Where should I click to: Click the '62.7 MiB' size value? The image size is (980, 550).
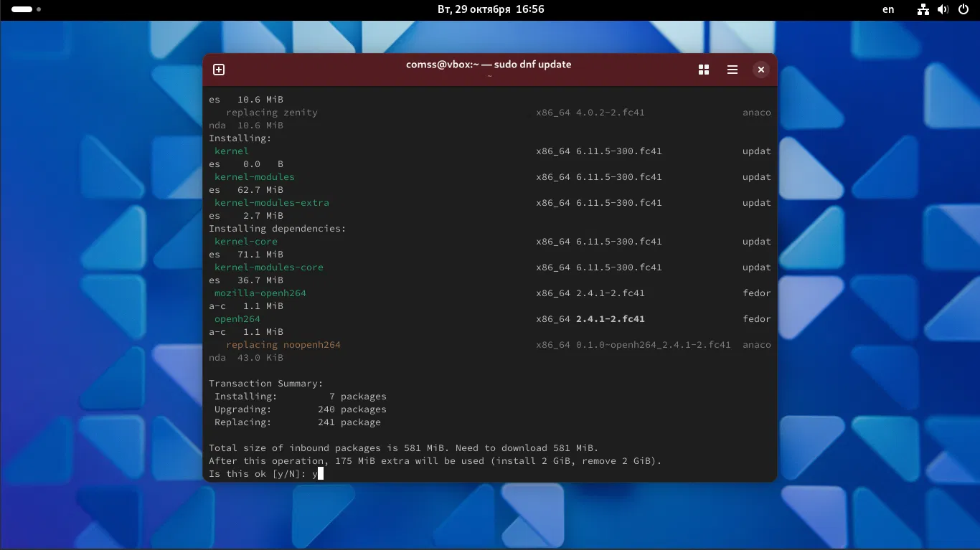coord(260,190)
